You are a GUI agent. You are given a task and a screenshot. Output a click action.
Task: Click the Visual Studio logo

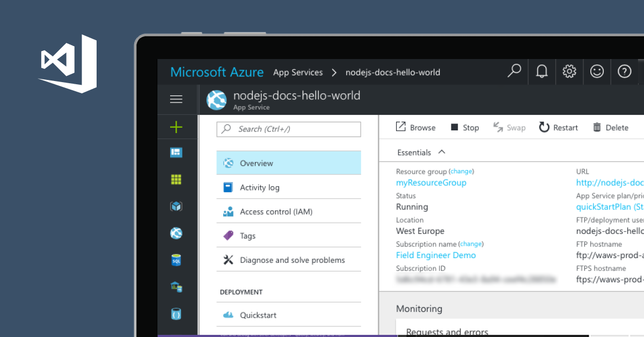pos(68,64)
